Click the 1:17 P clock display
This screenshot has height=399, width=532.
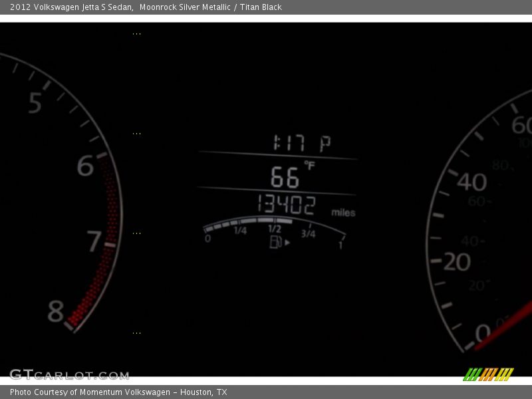click(301, 142)
